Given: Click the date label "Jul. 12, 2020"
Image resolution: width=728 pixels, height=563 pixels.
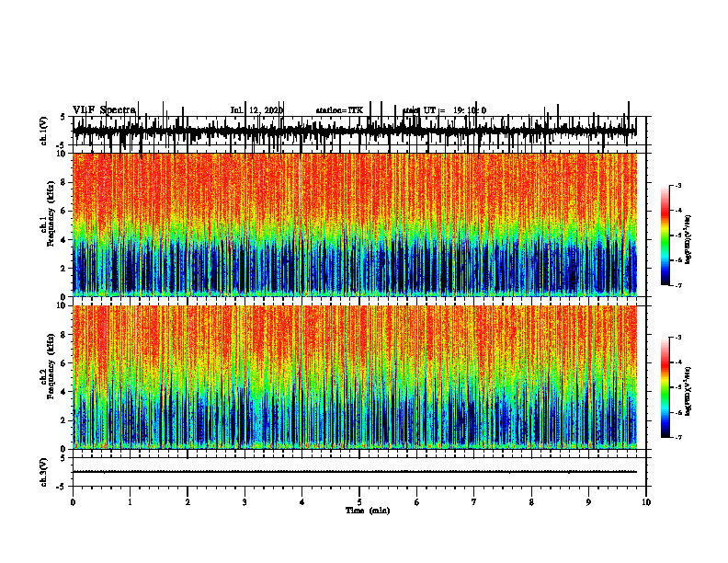Looking at the screenshot, I should pyautogui.click(x=256, y=110).
